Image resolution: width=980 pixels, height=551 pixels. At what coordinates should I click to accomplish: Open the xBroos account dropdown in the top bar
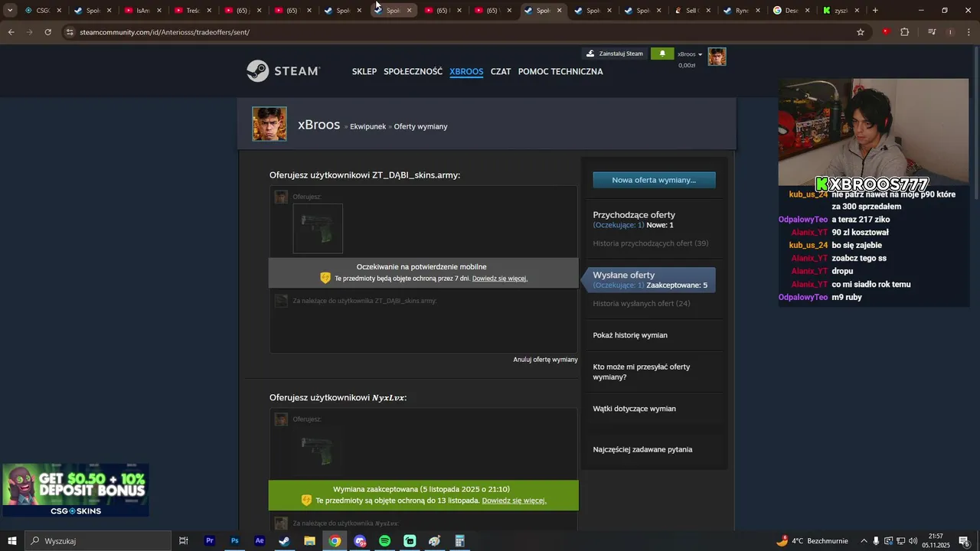(689, 54)
